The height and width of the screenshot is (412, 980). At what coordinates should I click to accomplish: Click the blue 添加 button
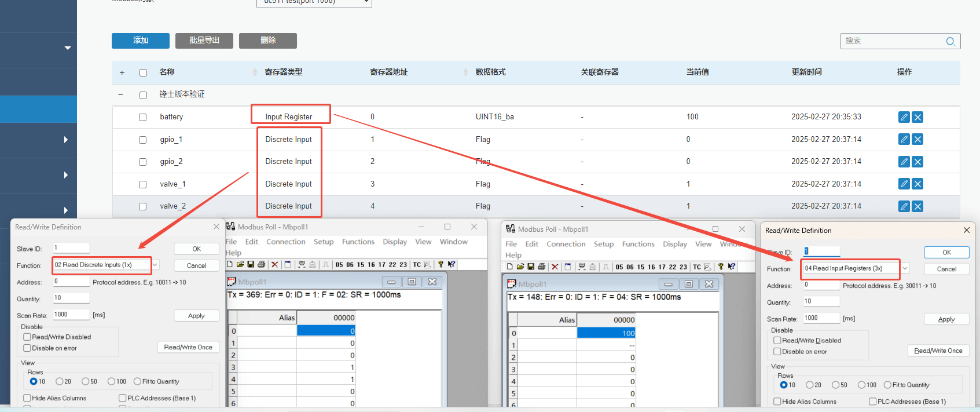pyautogui.click(x=141, y=41)
